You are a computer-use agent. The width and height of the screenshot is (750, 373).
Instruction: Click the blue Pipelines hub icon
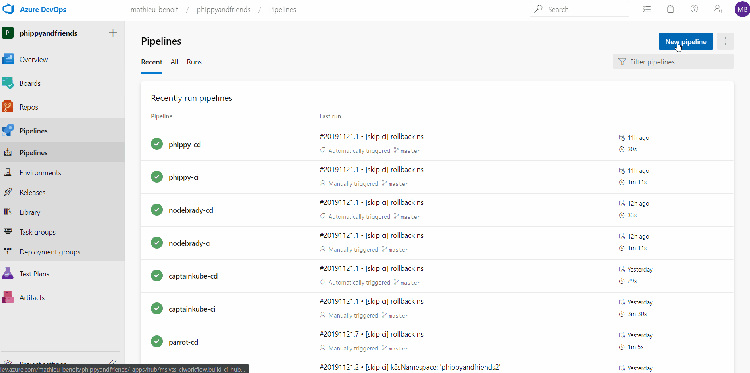(8, 131)
